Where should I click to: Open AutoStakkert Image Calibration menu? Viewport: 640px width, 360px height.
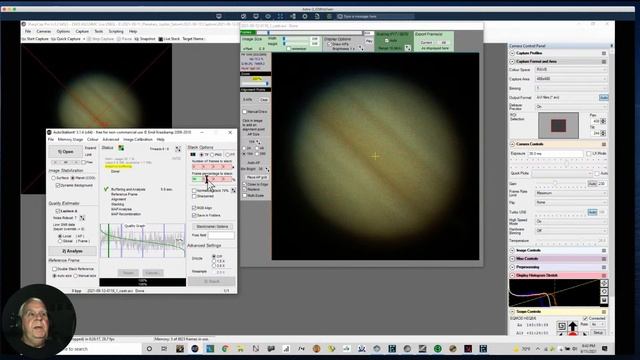coord(138,140)
